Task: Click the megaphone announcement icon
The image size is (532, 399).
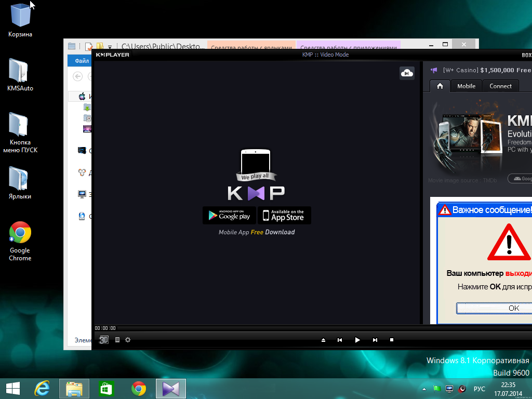Action: coord(434,70)
